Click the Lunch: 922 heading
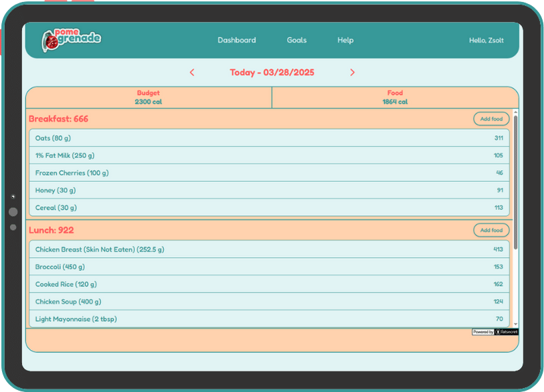Viewport: 544px width, 392px height. point(52,230)
